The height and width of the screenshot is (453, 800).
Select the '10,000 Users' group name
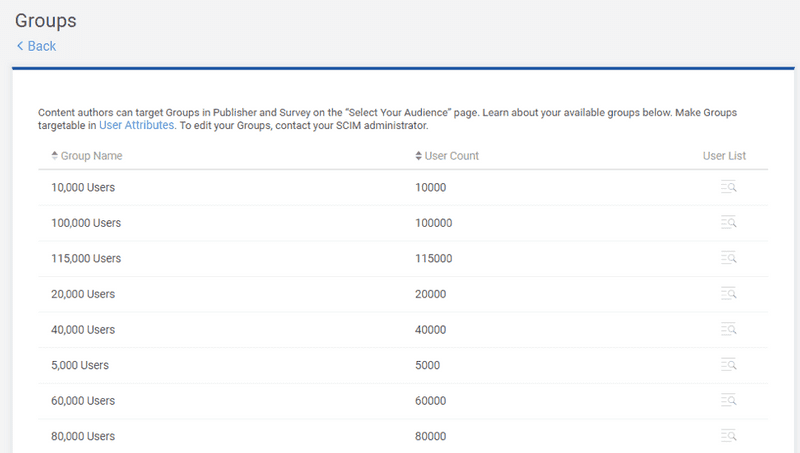click(83, 187)
